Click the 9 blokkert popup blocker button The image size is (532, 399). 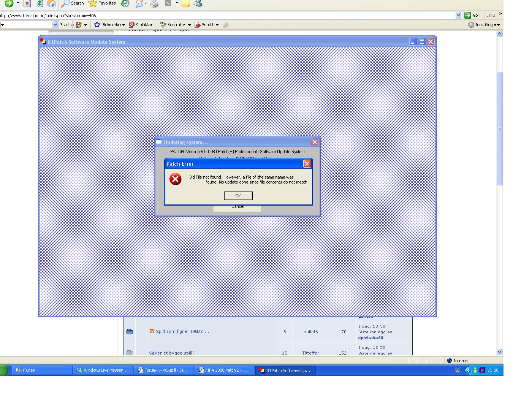click(141, 25)
